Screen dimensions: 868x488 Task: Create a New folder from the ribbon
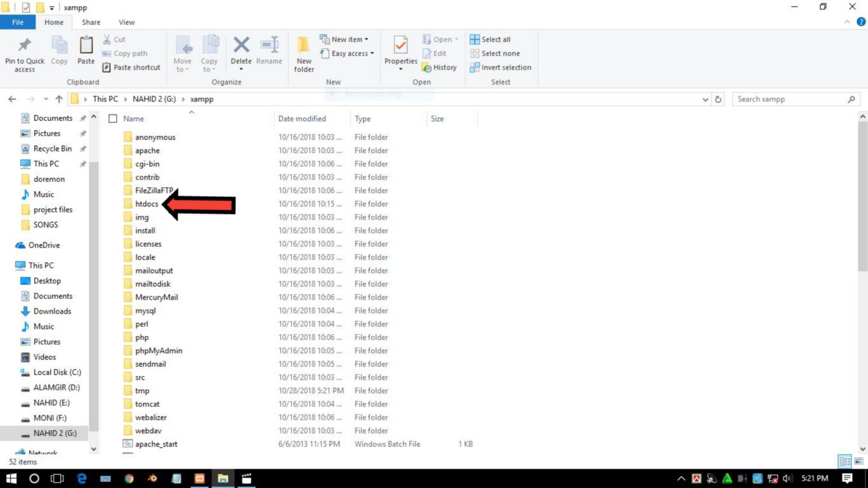click(303, 54)
